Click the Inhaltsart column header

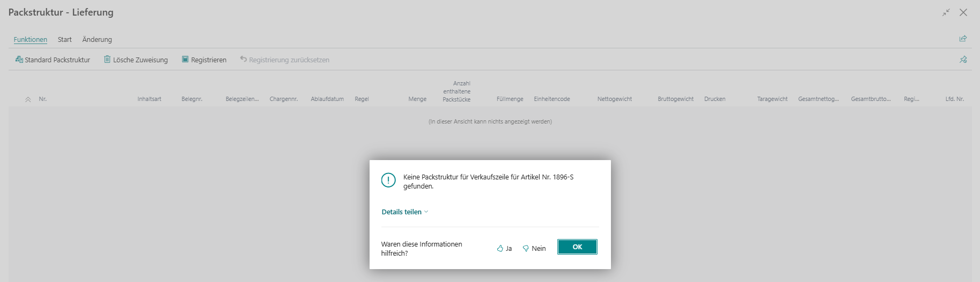[149, 99]
